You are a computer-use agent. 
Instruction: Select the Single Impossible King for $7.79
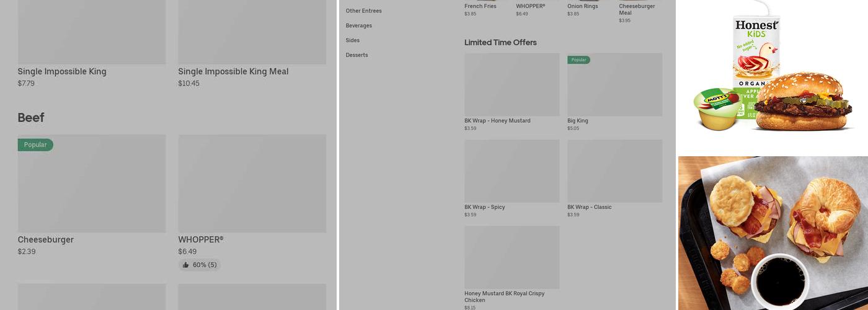[61, 71]
